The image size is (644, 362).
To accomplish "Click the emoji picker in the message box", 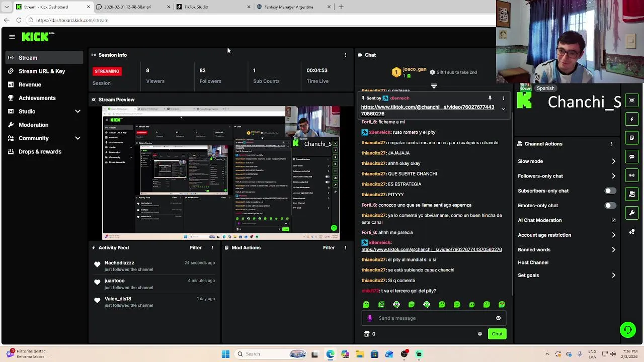I will point(498,318).
